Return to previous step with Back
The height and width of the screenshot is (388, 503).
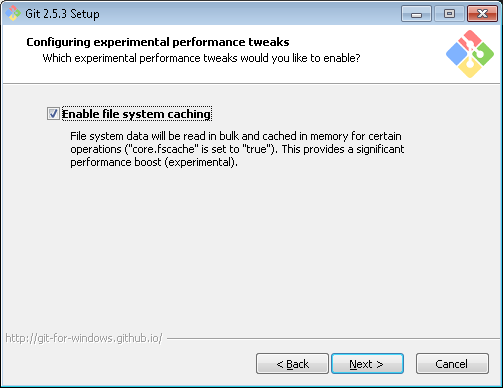(292, 364)
